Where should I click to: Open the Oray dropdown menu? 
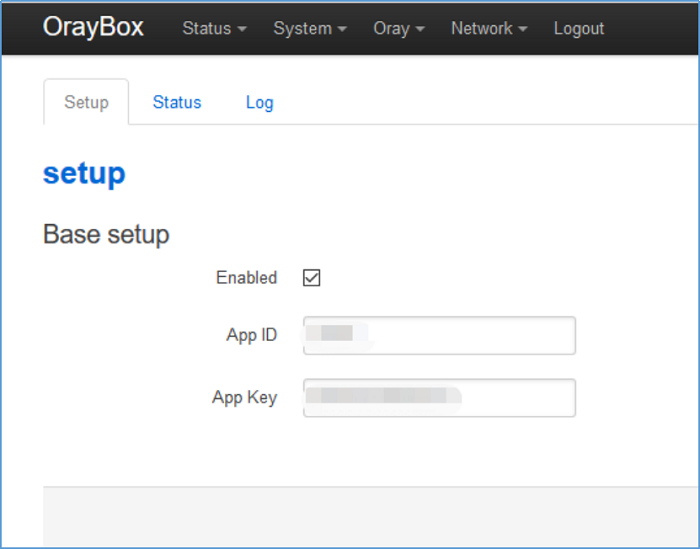pos(399,29)
